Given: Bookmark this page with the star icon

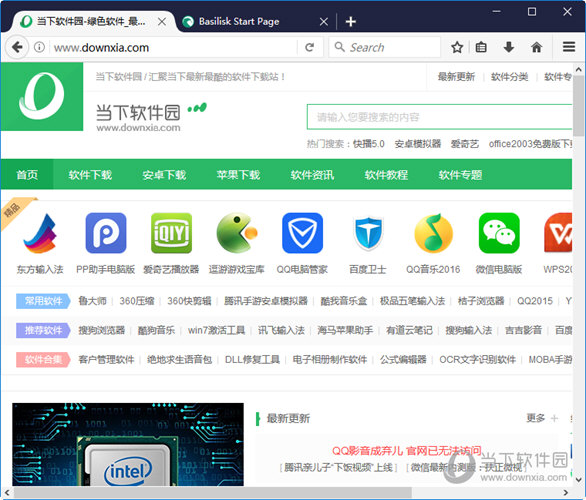Looking at the screenshot, I should (457, 47).
